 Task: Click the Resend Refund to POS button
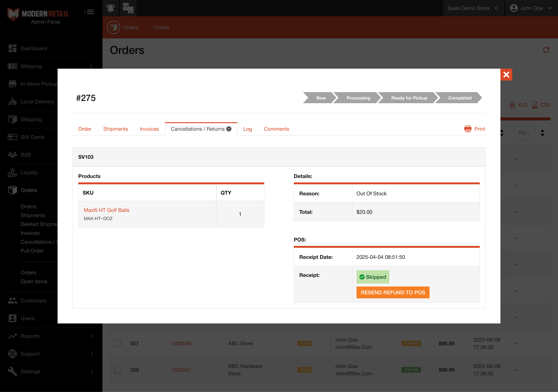pyautogui.click(x=393, y=292)
